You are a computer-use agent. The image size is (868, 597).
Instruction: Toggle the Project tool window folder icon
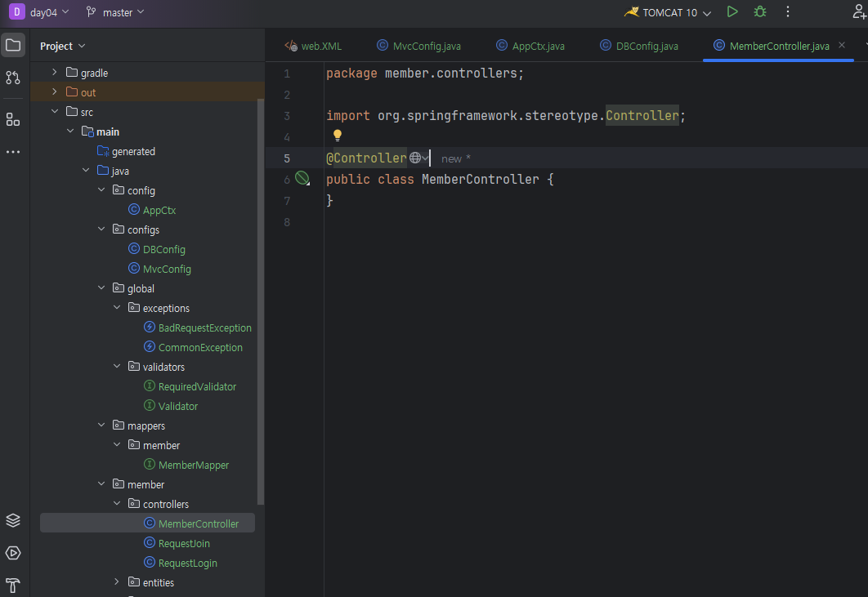pos(13,46)
